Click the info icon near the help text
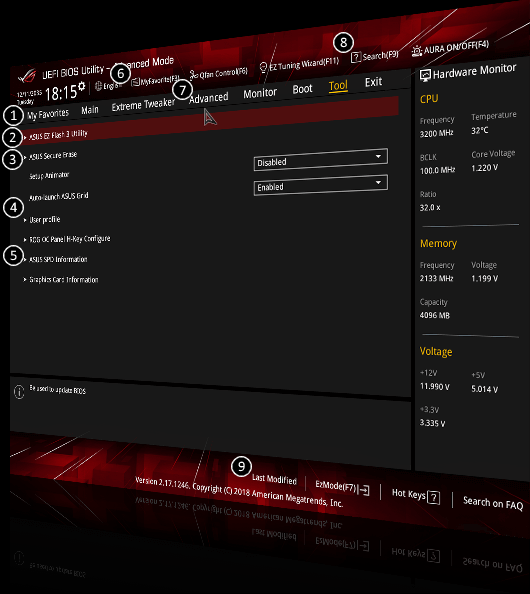The height and width of the screenshot is (594, 530). (x=19, y=392)
